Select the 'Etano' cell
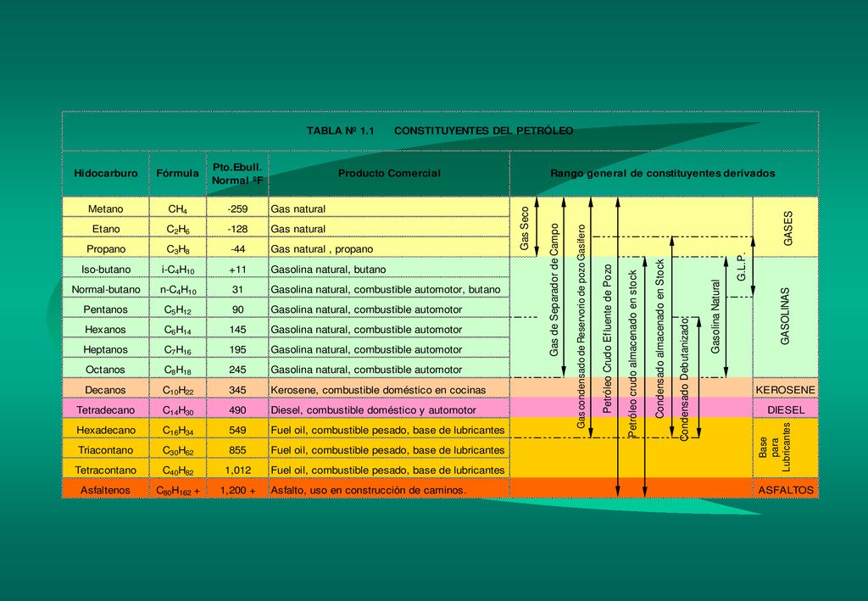The height and width of the screenshot is (601, 868). coord(106,229)
